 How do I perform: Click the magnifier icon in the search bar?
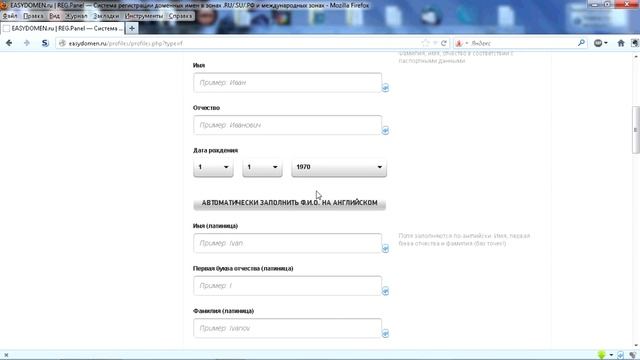(581, 43)
